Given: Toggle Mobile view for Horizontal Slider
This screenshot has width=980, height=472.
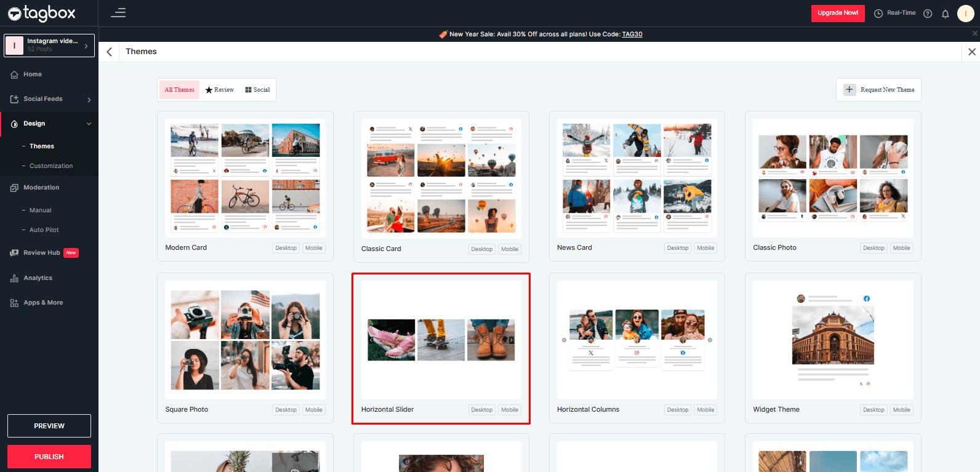Looking at the screenshot, I should click(x=509, y=410).
